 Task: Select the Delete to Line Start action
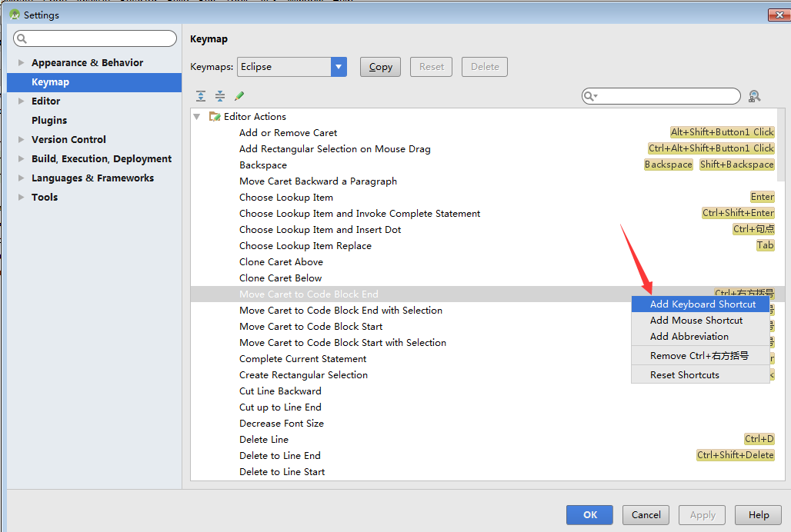point(282,471)
